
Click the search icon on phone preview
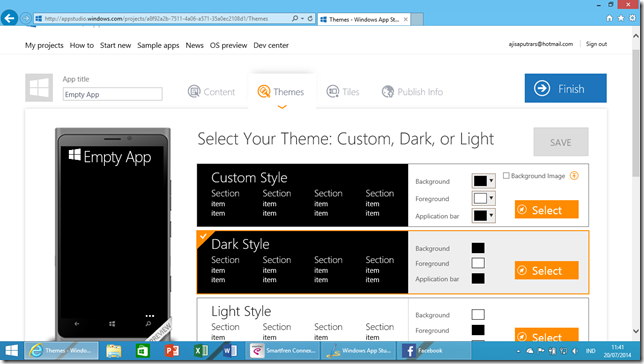coord(148,324)
